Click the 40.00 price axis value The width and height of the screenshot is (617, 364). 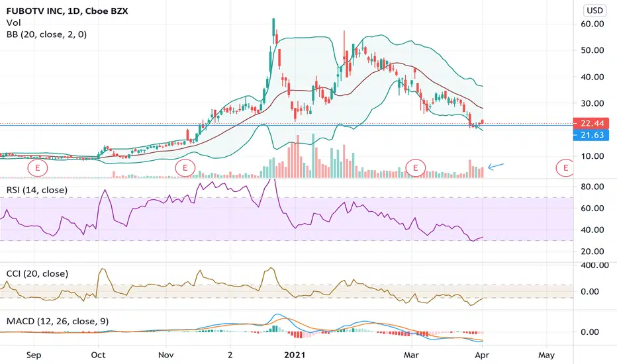tap(593, 77)
